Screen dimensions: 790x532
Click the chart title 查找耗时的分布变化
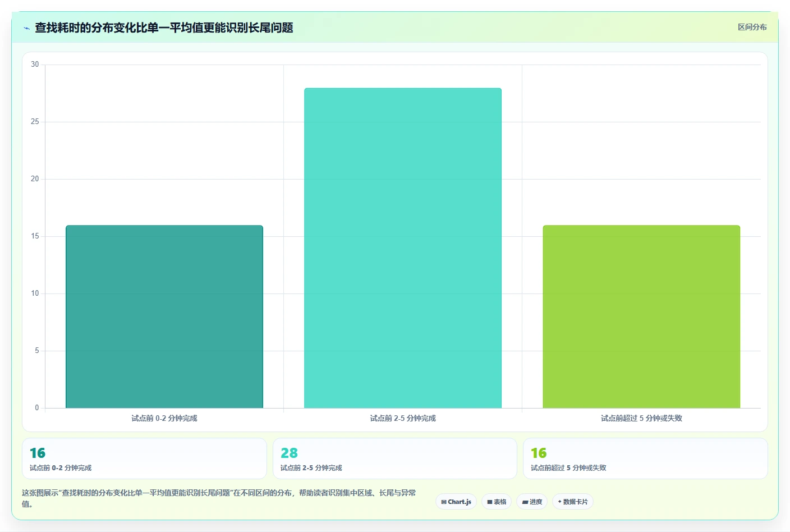(x=164, y=27)
